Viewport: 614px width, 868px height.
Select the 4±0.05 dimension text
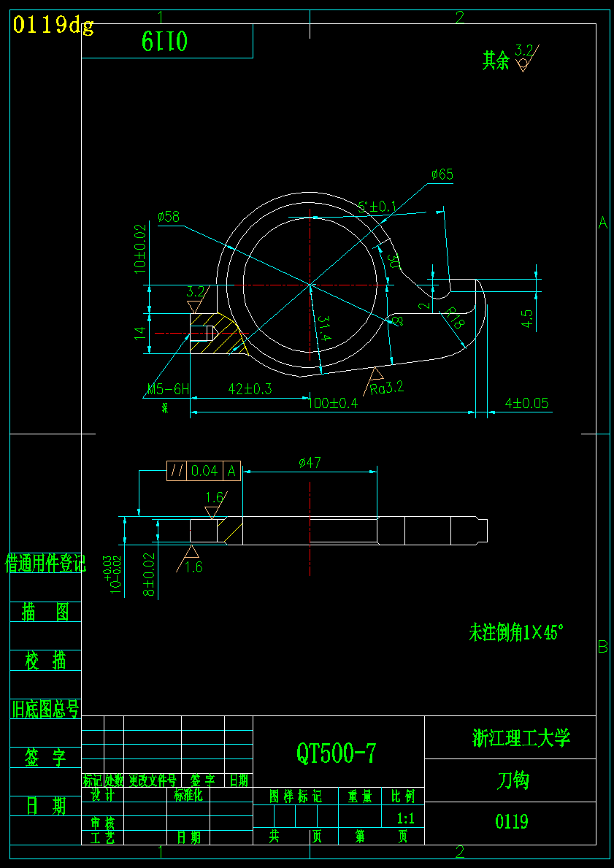(526, 402)
